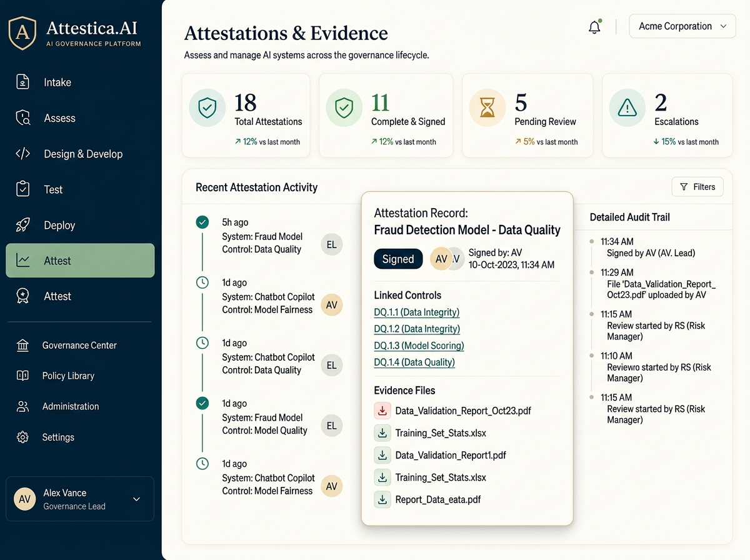Screen dimensions: 750x560
Task: Click EL avatar on Fraud Model Model Quality
Action: pyautogui.click(x=332, y=426)
